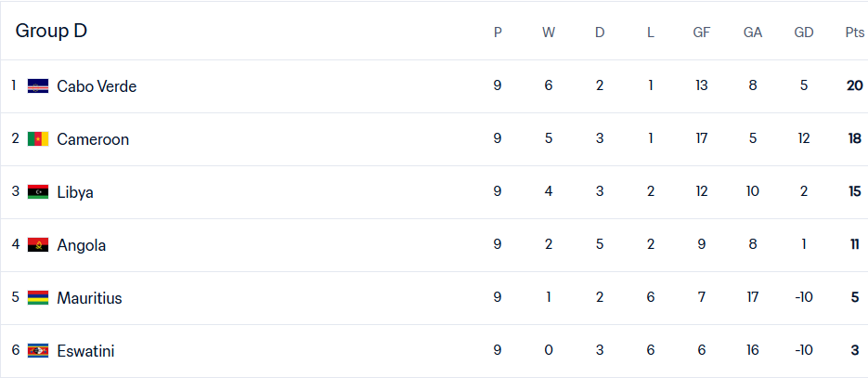Click the Mauritius flag icon
The height and width of the screenshot is (378, 868).
coord(38,298)
